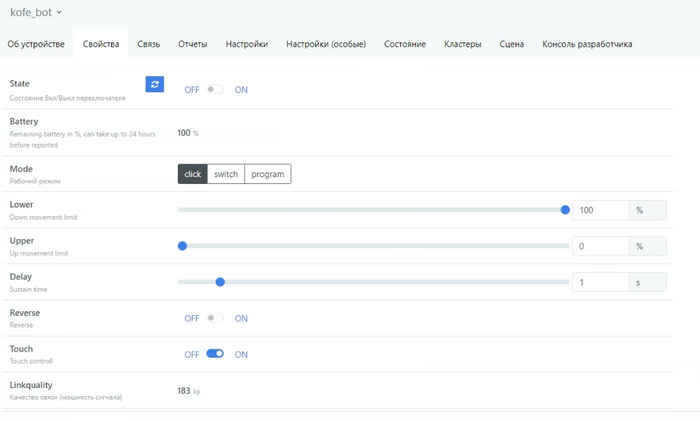Select click mode
The height and width of the screenshot is (421, 700).
click(x=192, y=174)
